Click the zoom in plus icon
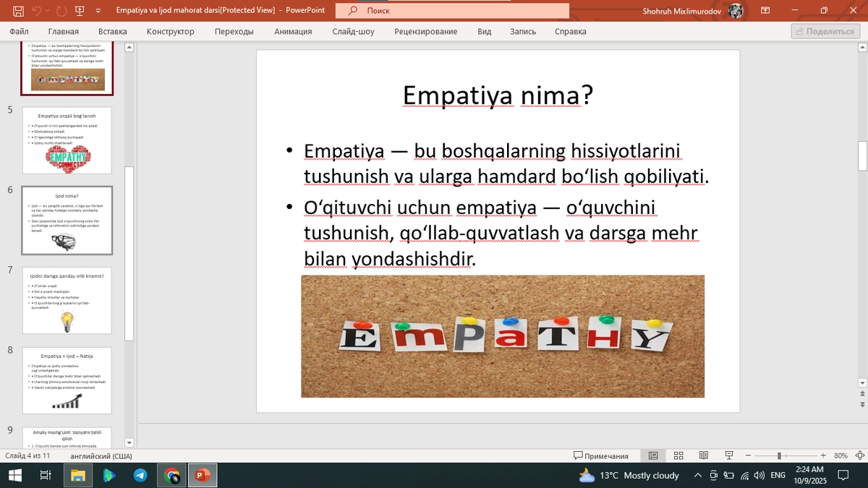The image size is (868, 488). pyautogui.click(x=823, y=455)
